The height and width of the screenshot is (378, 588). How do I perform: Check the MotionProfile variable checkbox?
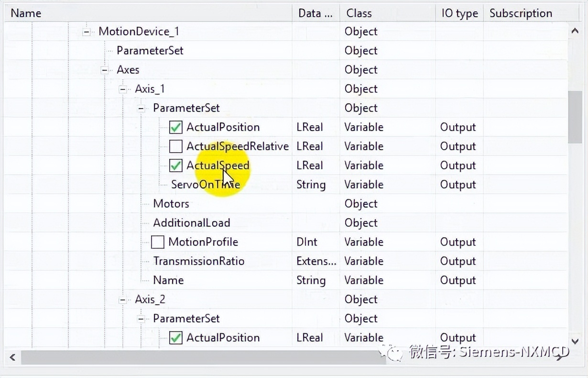(x=158, y=242)
